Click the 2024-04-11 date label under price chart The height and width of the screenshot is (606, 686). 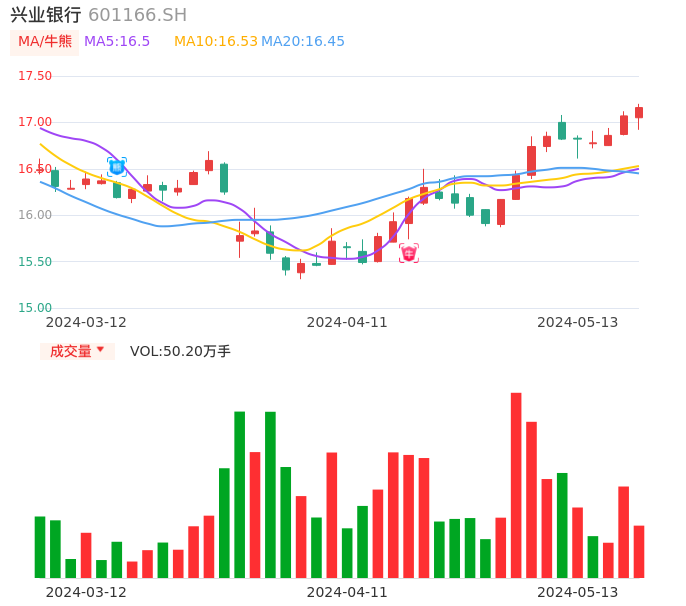(347, 322)
